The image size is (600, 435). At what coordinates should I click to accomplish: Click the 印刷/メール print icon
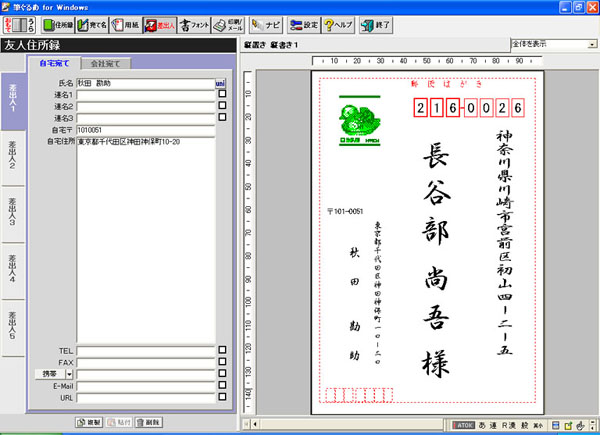pyautogui.click(x=227, y=25)
